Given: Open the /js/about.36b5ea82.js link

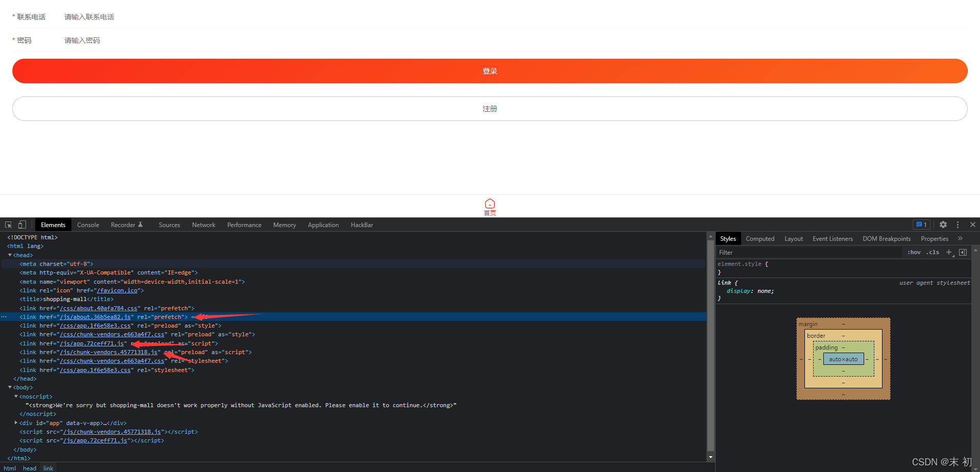Looking at the screenshot, I should click(95, 317).
